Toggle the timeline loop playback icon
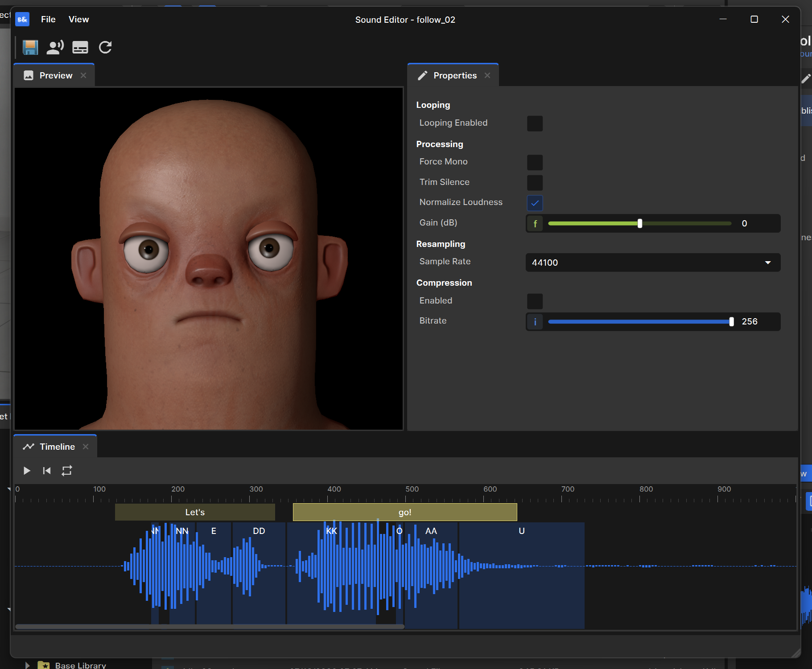The image size is (812, 669). pyautogui.click(x=67, y=471)
